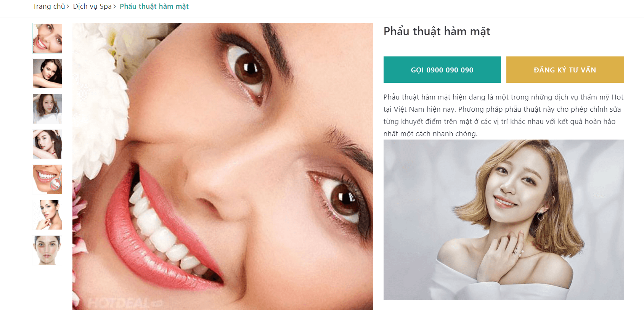Choose the woman touching chin thumbnail

pos(47,215)
